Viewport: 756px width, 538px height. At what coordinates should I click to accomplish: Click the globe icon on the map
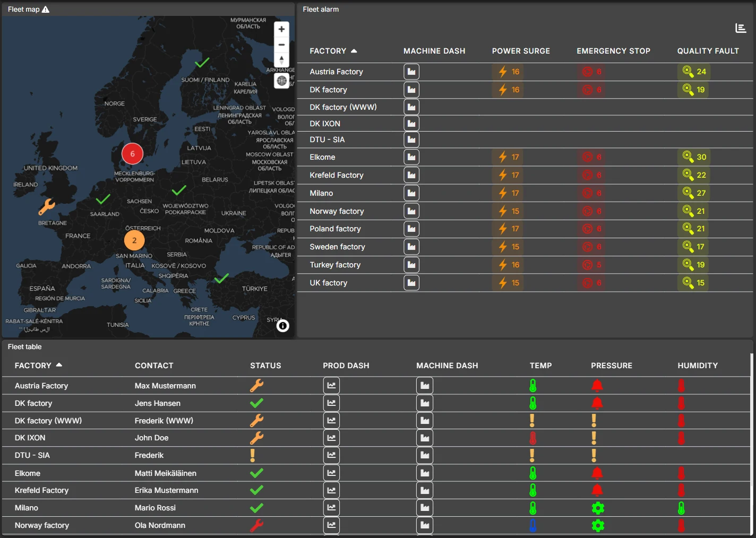point(281,81)
